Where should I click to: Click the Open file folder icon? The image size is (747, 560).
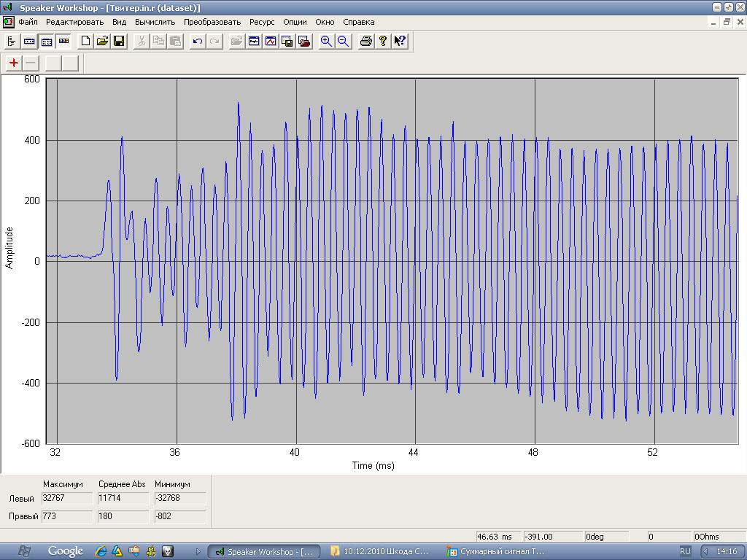tap(102, 41)
